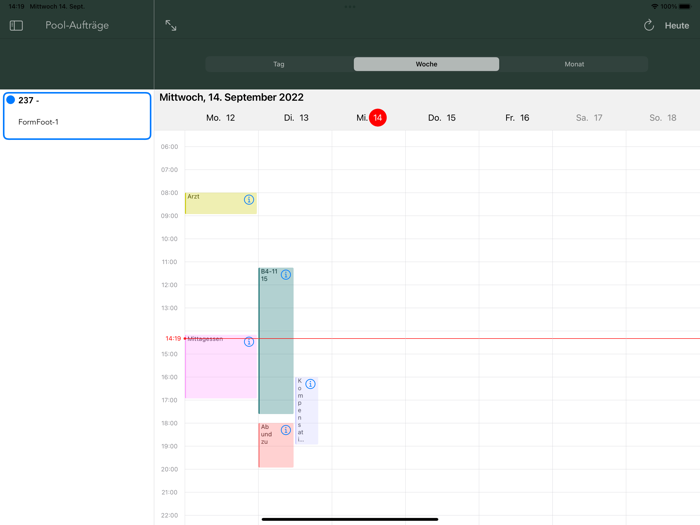This screenshot has height=525, width=700.
Task: Select Sa. 17 day header
Action: coord(589,118)
